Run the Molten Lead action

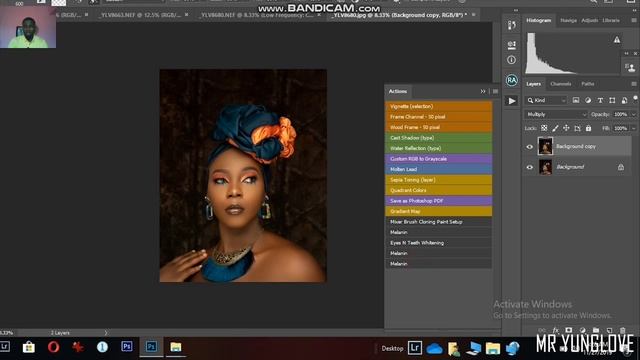click(438, 169)
